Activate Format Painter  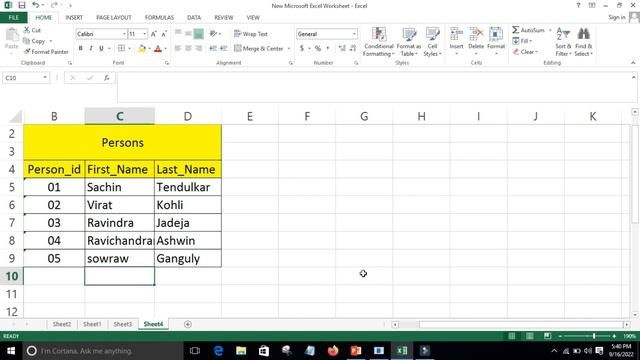click(x=46, y=52)
